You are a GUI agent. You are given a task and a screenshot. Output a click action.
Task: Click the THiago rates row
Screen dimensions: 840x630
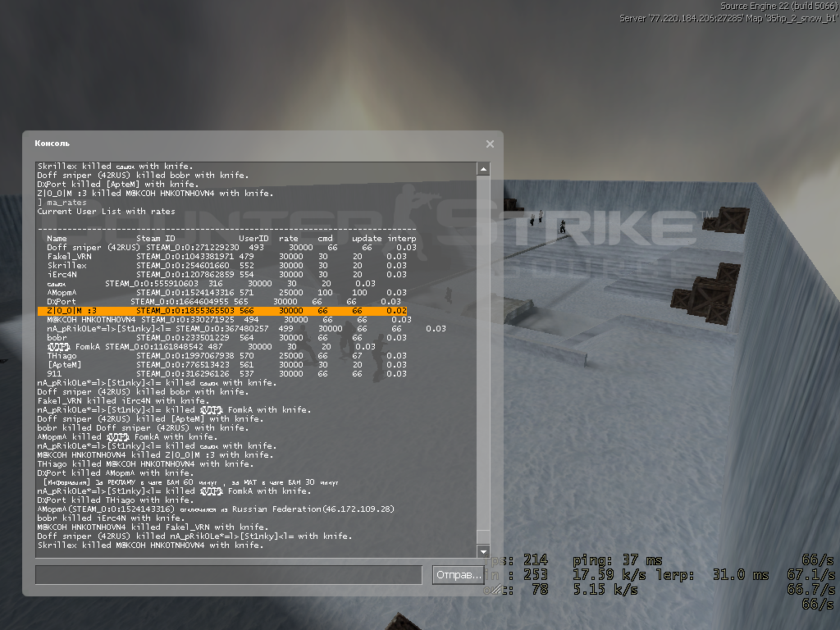226,356
